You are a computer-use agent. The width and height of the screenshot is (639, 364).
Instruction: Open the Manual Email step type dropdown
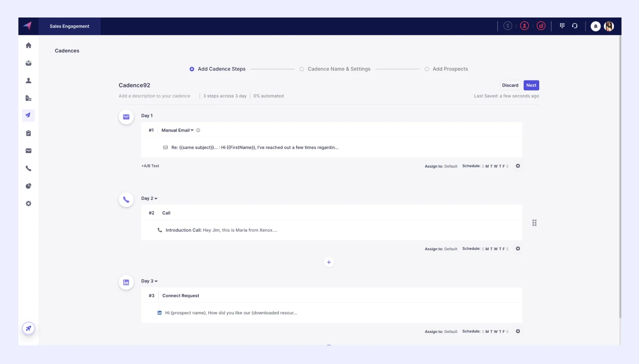177,130
